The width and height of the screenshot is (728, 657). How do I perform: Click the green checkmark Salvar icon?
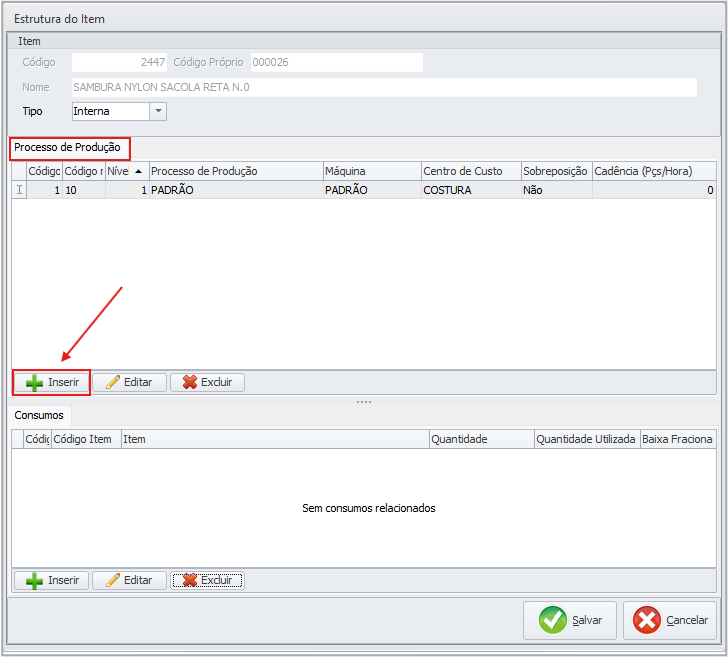click(553, 620)
